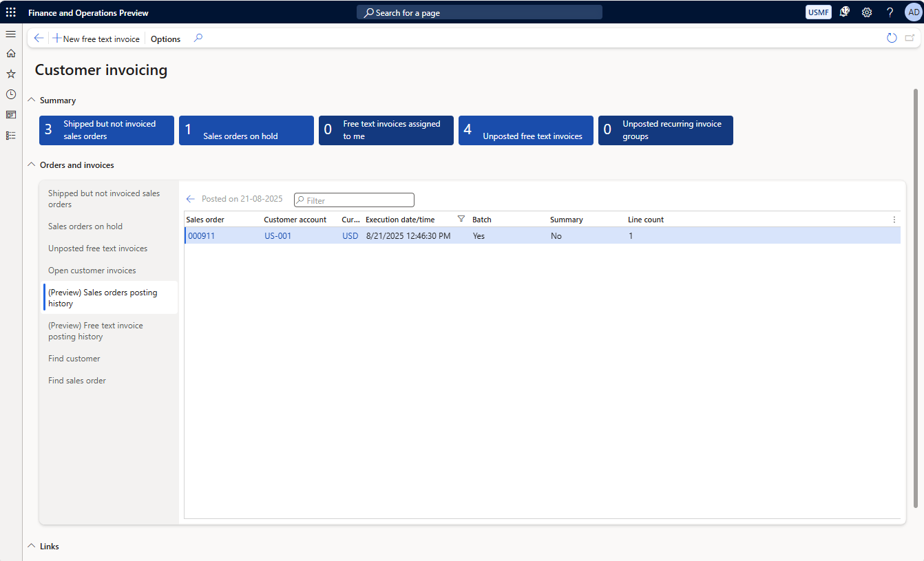
Task: Select (Preview) Free text invoice posting history tab
Action: [x=110, y=331]
